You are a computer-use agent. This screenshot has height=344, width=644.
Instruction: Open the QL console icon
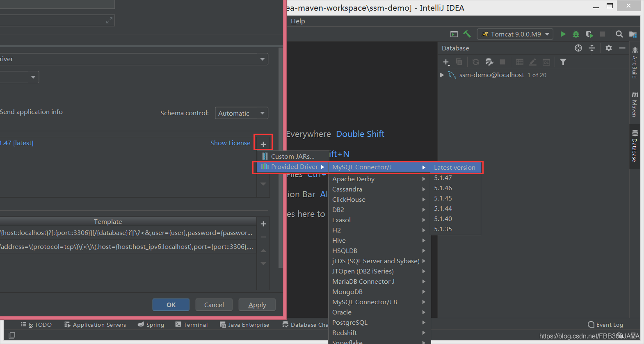(x=546, y=62)
